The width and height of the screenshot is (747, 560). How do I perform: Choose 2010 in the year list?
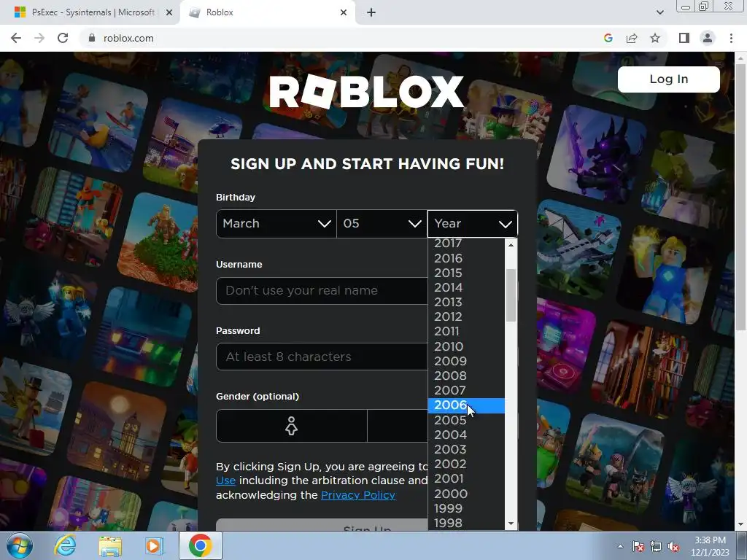click(x=466, y=346)
